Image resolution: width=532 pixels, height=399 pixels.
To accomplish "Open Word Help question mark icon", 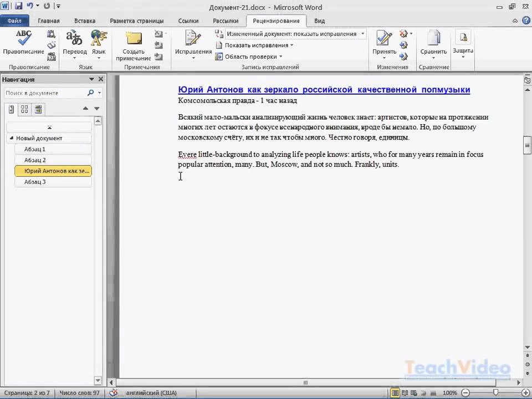I will tap(526, 21).
